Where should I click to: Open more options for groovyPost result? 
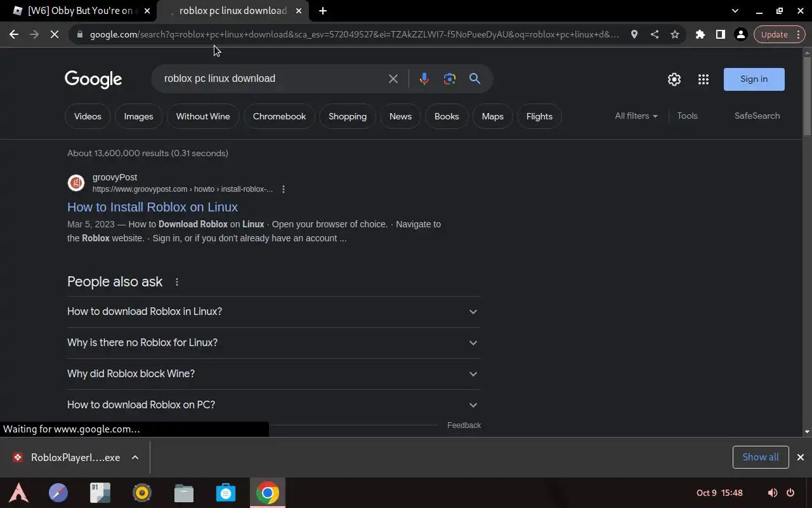coord(284,189)
